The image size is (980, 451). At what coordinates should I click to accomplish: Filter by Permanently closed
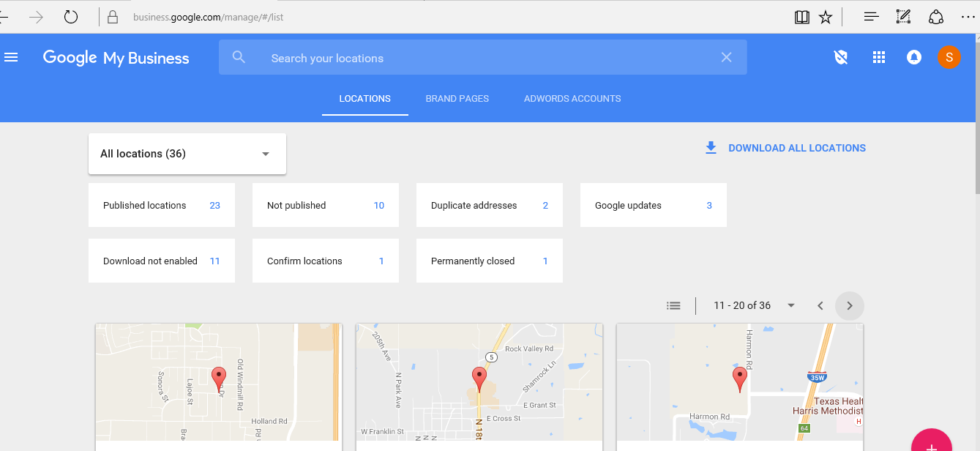490,261
